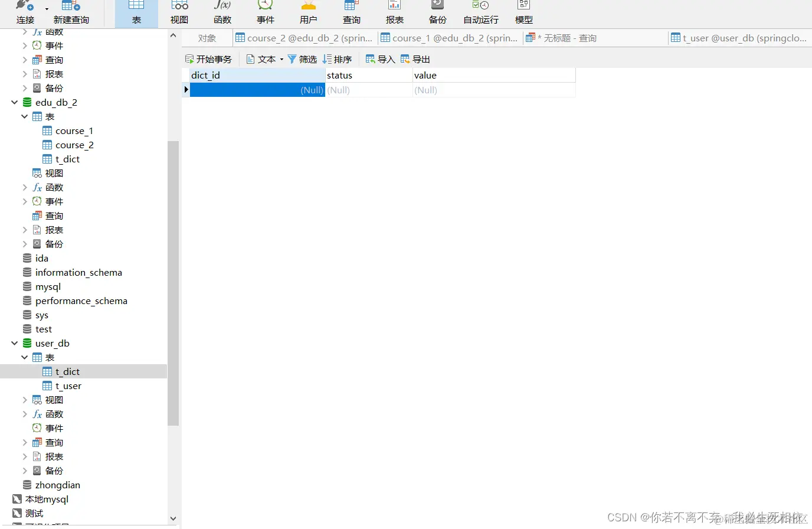The width and height of the screenshot is (812, 529).
Task: Open the 文本 text dropdown
Action: (264, 59)
